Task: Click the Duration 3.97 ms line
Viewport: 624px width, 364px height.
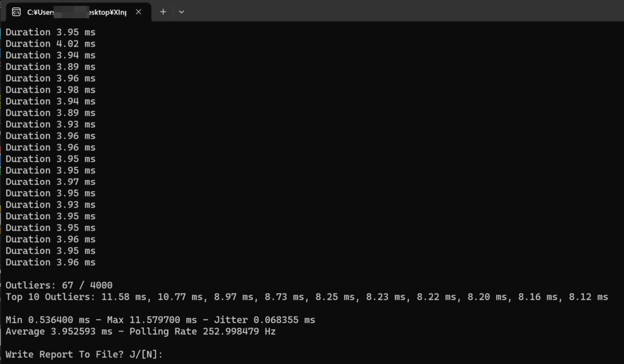Action: (x=51, y=181)
